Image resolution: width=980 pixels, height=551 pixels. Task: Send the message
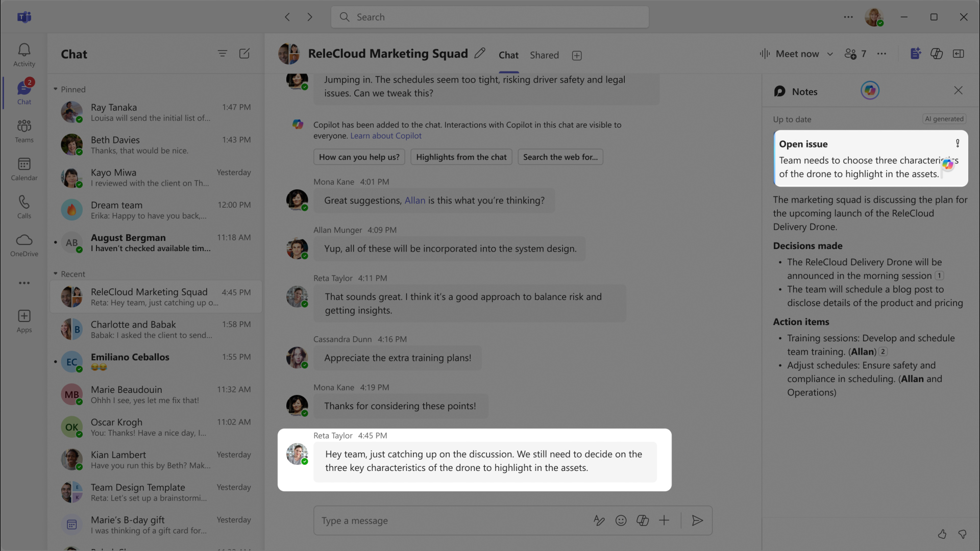(697, 520)
